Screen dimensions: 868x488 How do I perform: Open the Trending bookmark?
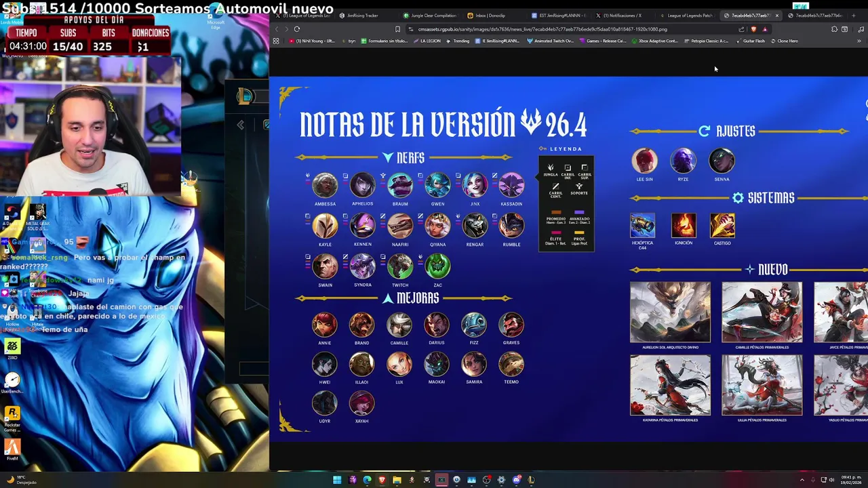click(x=458, y=41)
